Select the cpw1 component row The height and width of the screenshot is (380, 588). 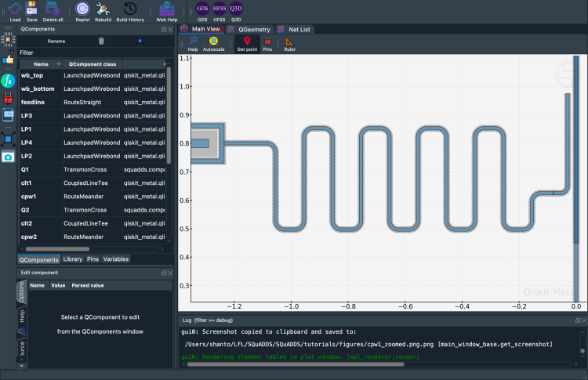93,197
